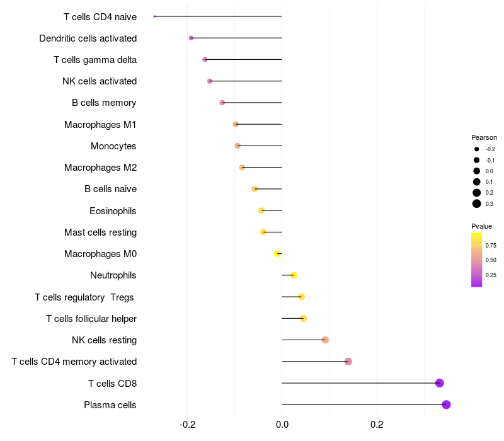Click the 0.2 x-axis tick label
504x441 pixels.
(x=377, y=424)
